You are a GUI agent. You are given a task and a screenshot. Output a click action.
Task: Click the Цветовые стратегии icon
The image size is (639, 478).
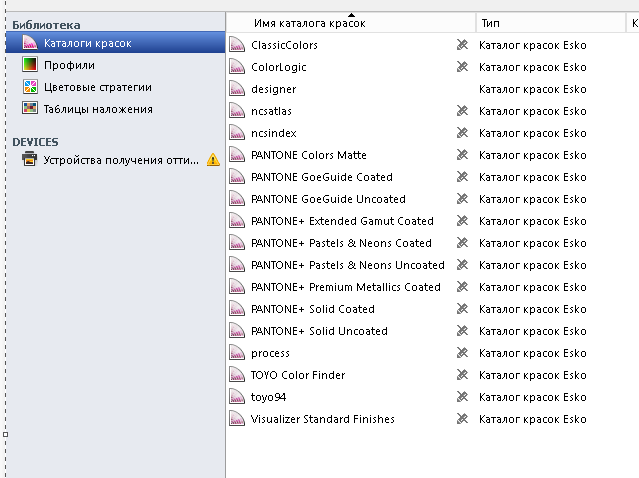pos(30,87)
